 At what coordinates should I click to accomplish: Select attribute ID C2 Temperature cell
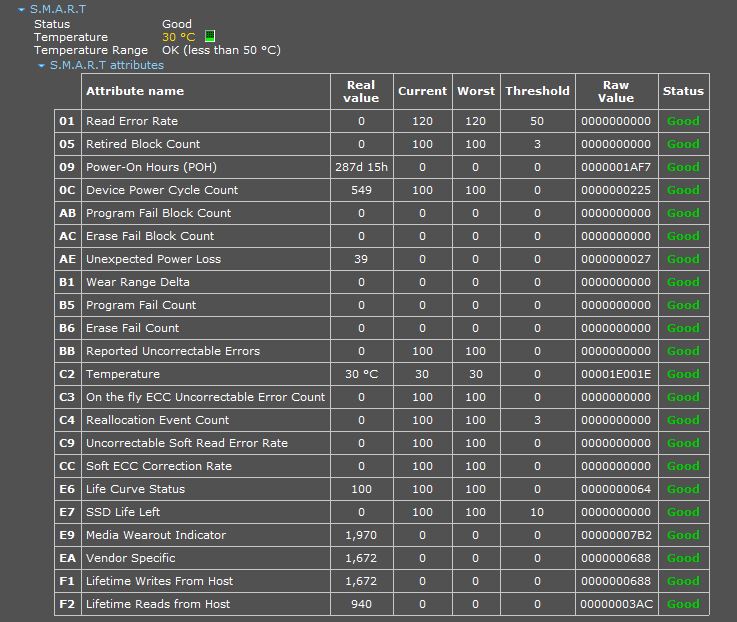click(x=67, y=374)
